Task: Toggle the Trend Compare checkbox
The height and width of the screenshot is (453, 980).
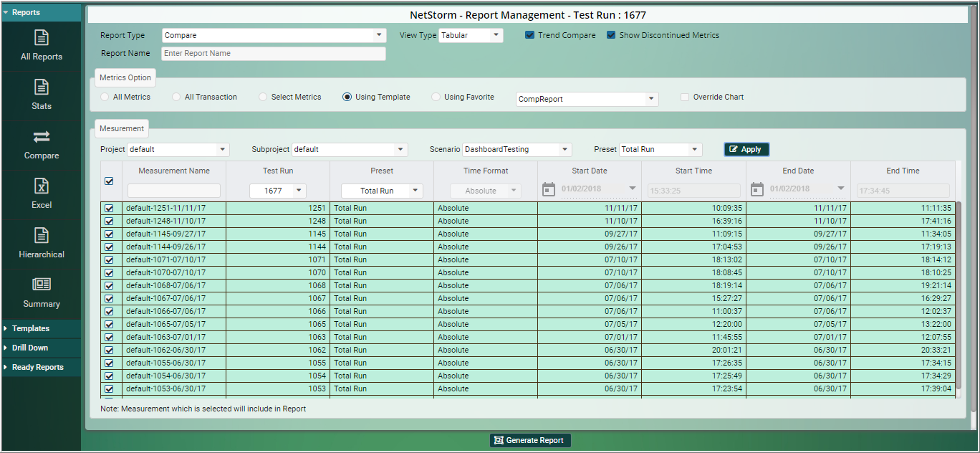Action: (x=529, y=35)
